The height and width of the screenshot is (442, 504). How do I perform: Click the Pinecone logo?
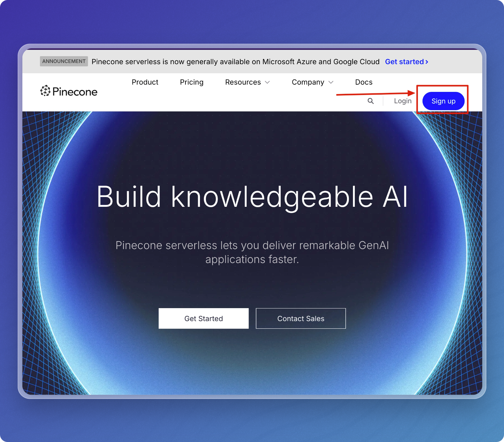coord(69,91)
